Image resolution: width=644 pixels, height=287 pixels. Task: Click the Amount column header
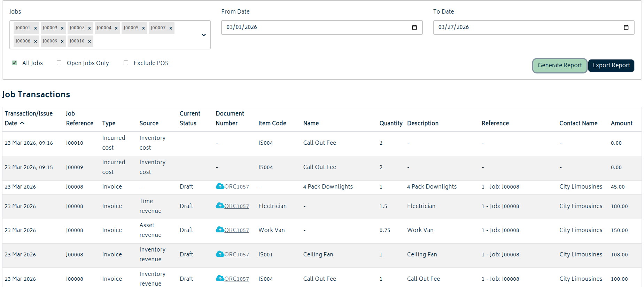tap(621, 123)
